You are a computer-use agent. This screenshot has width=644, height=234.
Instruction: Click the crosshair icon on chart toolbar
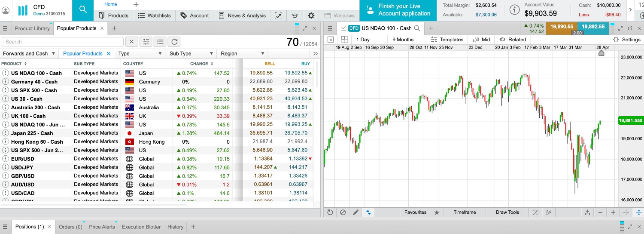click(x=626, y=212)
